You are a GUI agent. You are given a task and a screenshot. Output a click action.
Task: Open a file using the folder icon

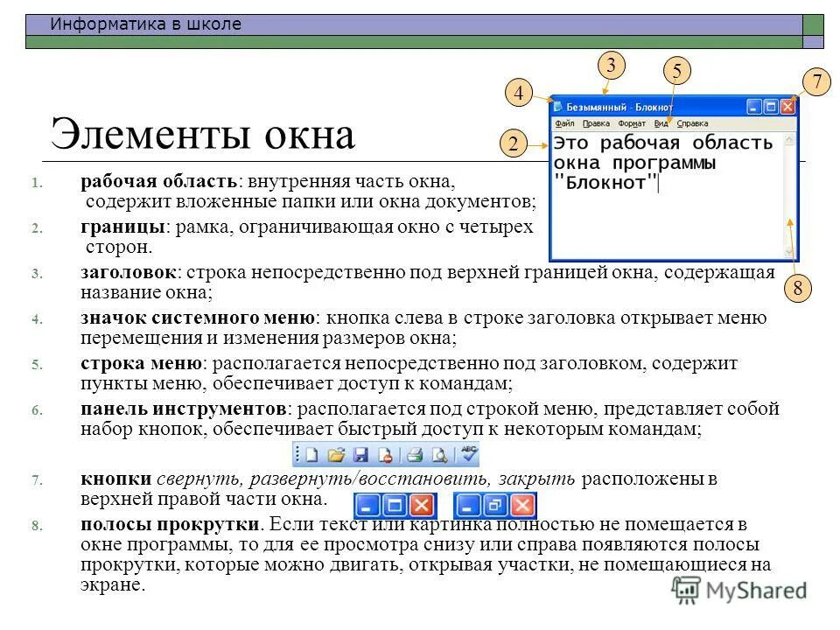click(336, 454)
